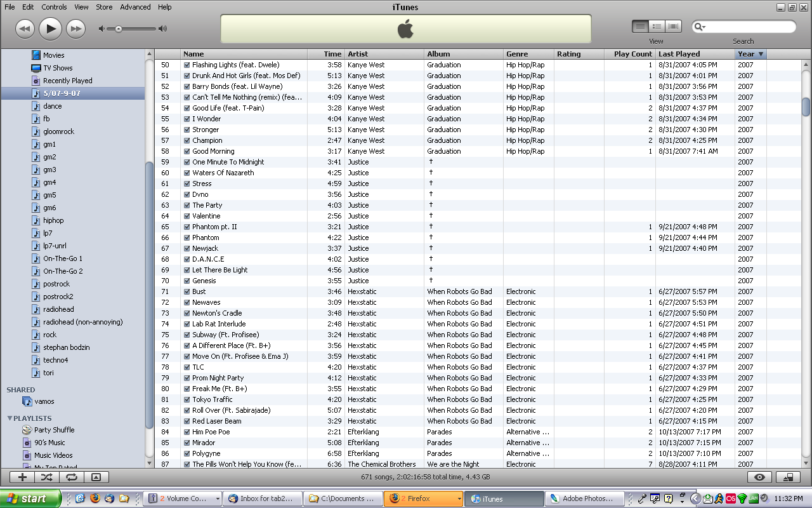Sort by Rating column header
The width and height of the screenshot is (812, 508).
click(579, 54)
